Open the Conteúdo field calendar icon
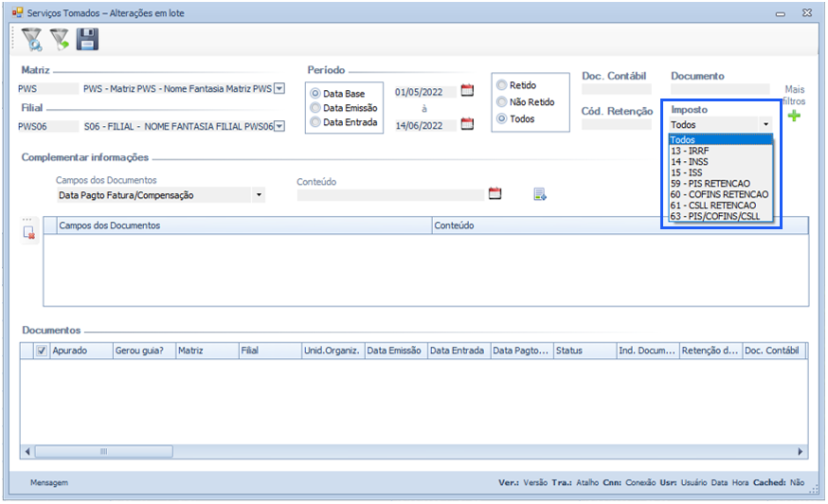828x504 pixels. [495, 193]
